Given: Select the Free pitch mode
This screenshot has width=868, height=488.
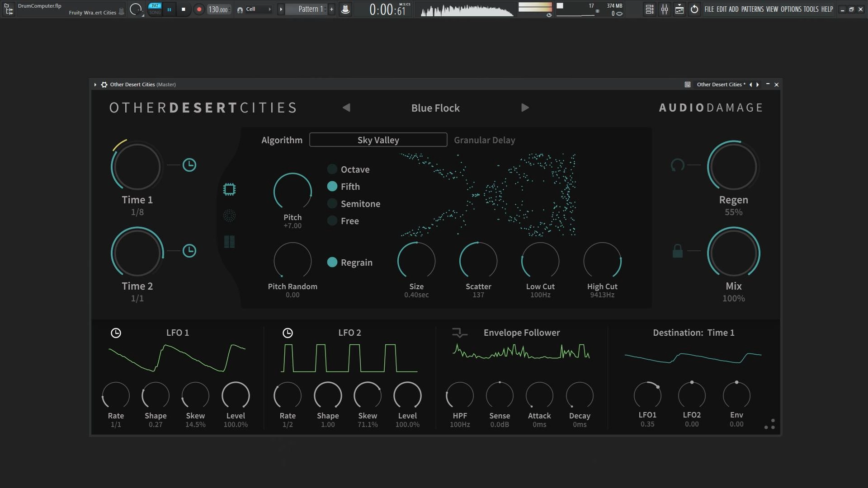Looking at the screenshot, I should [343, 221].
